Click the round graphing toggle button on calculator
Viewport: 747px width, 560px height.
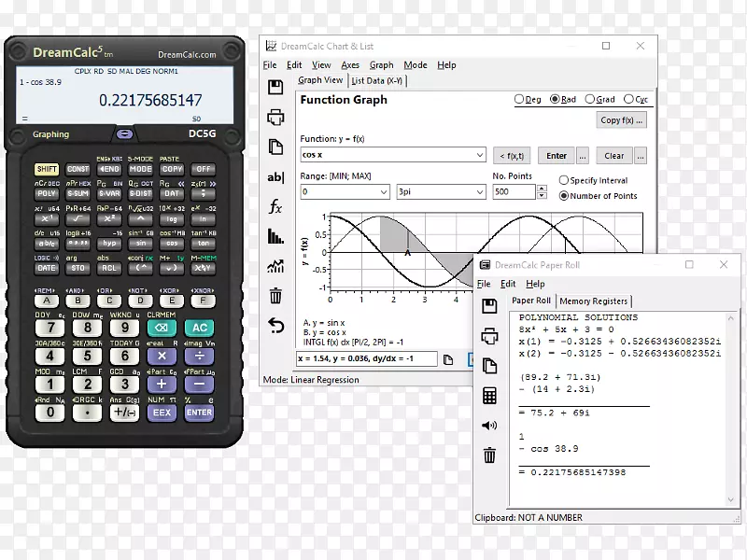[x=125, y=134]
